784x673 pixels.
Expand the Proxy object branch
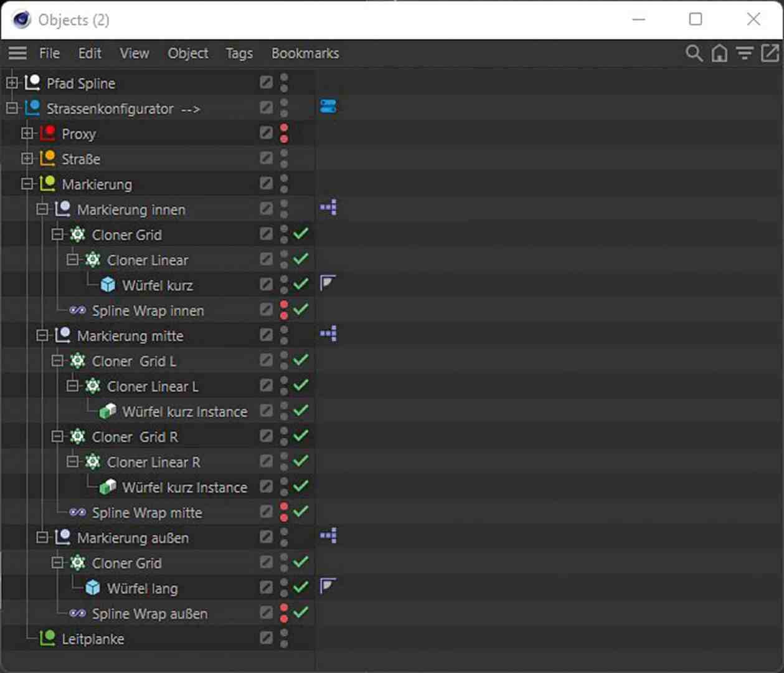[x=27, y=133]
